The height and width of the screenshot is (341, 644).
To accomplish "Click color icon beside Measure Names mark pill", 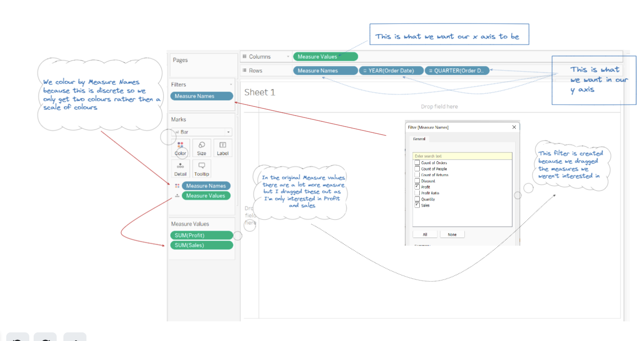I will (177, 186).
